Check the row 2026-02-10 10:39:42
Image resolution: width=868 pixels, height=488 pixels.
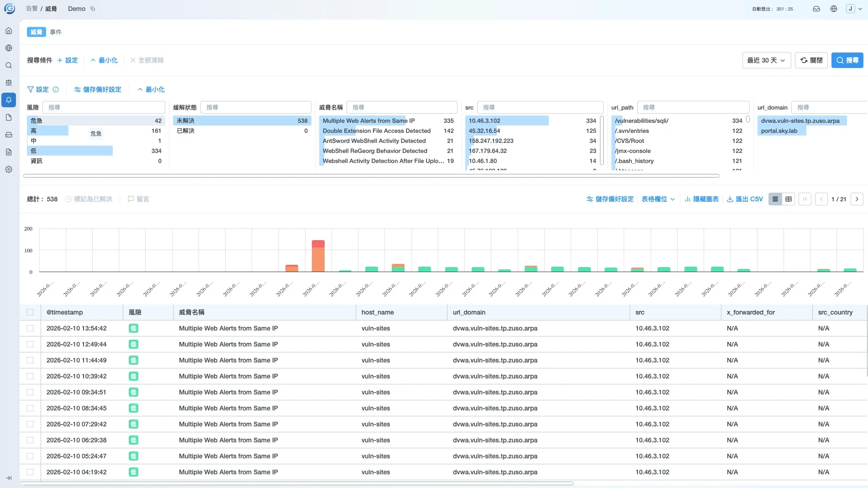click(x=30, y=376)
